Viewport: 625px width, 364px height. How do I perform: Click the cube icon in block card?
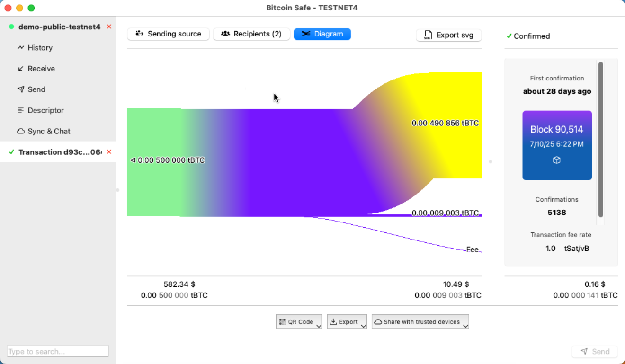click(557, 160)
